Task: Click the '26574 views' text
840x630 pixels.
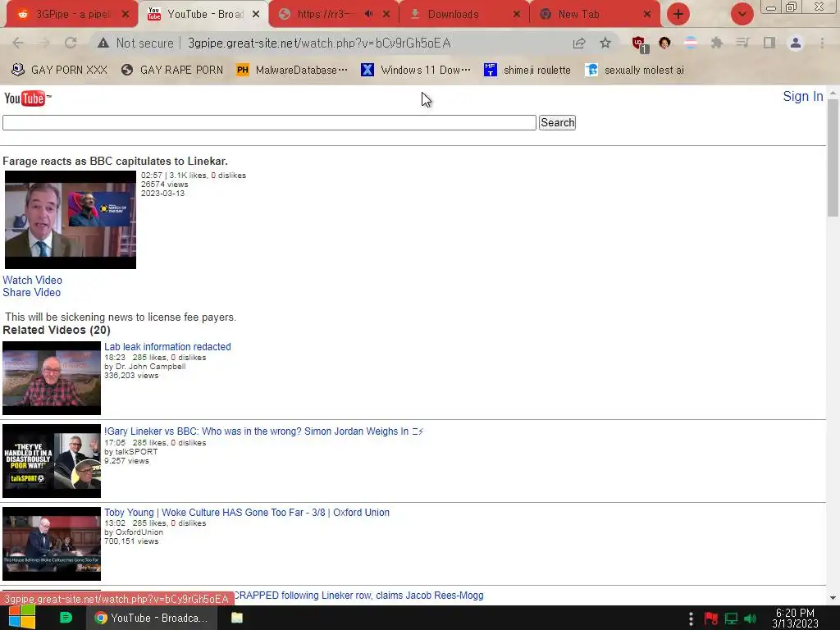Action: (x=164, y=185)
